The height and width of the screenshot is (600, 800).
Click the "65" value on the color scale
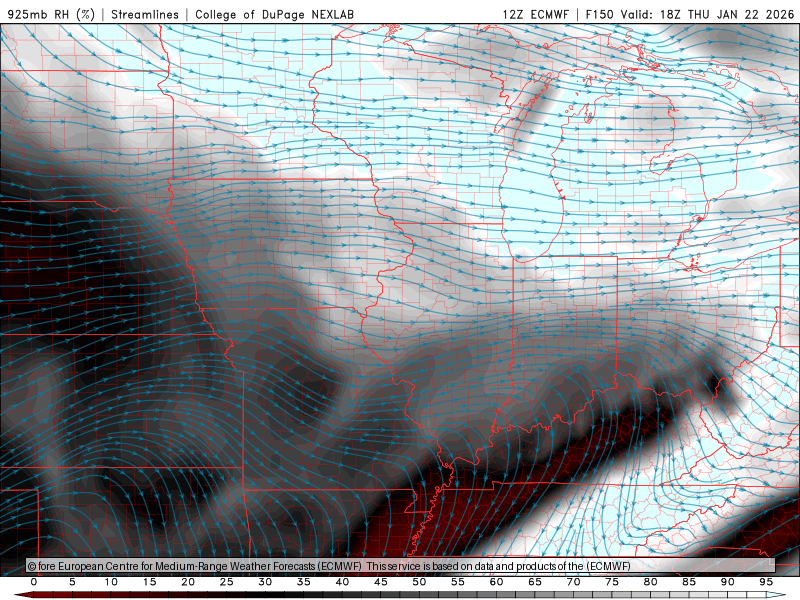(x=535, y=582)
